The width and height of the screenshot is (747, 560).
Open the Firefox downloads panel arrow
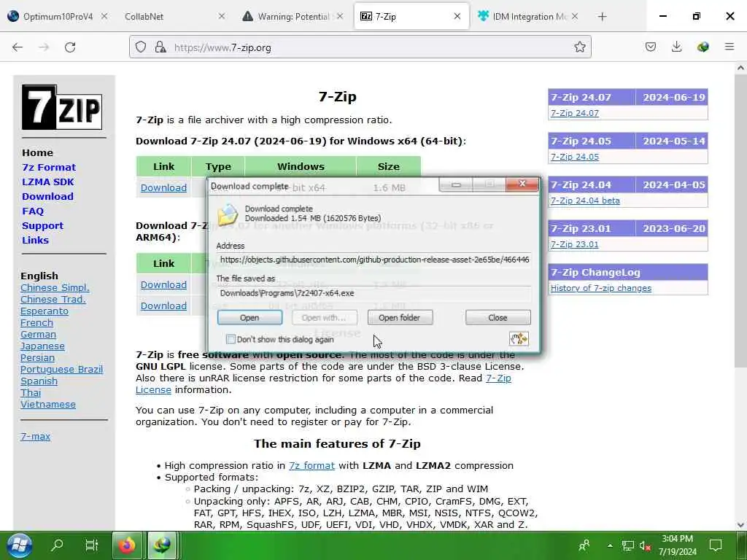[x=676, y=47]
